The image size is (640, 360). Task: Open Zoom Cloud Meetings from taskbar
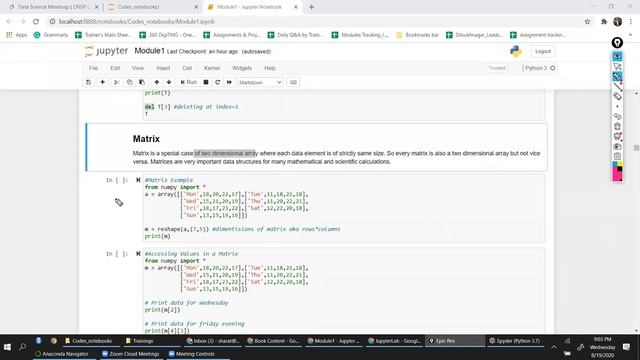pyautogui.click(x=130, y=354)
